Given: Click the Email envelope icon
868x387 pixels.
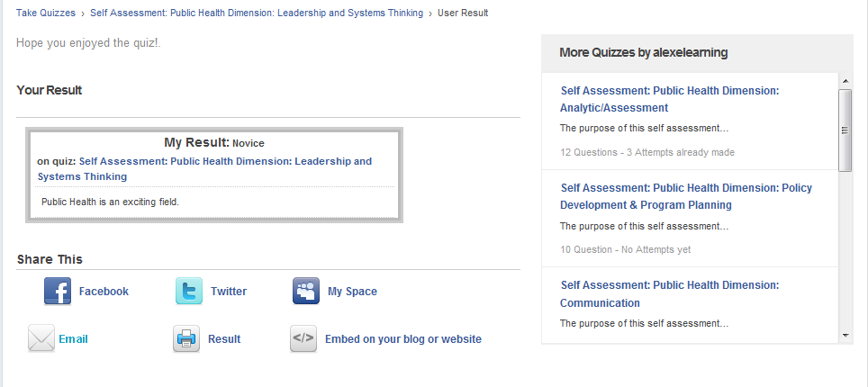Looking at the screenshot, I should tap(41, 338).
